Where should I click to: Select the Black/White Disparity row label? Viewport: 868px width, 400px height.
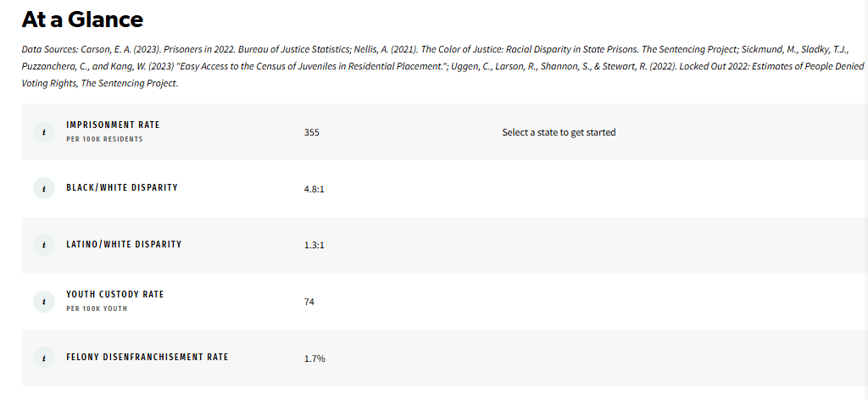pos(122,188)
